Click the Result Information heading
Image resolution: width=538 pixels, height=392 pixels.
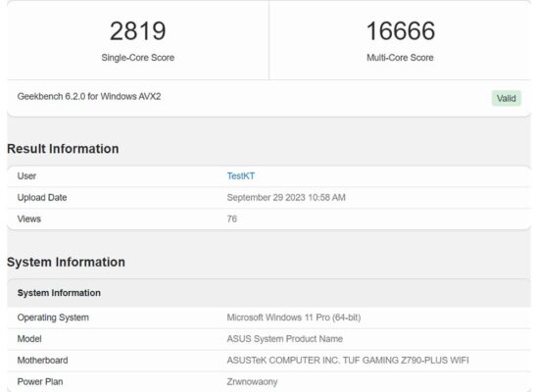click(x=63, y=149)
